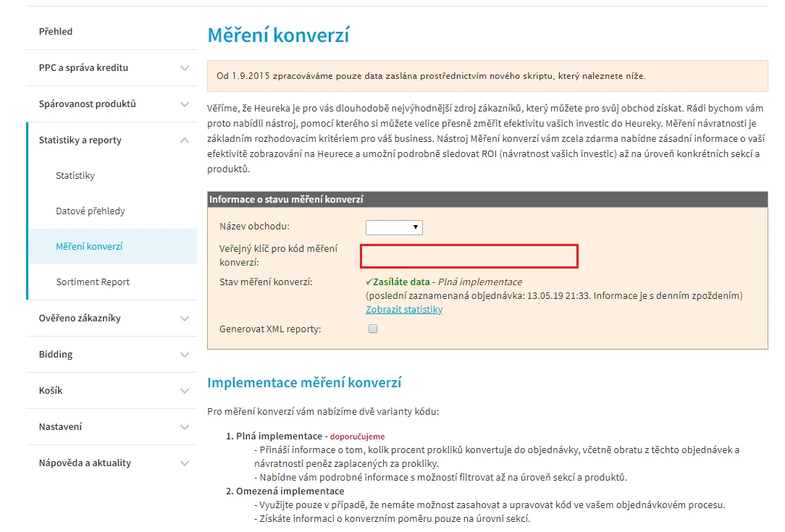Expand the Košík chevron arrow

tap(185, 391)
